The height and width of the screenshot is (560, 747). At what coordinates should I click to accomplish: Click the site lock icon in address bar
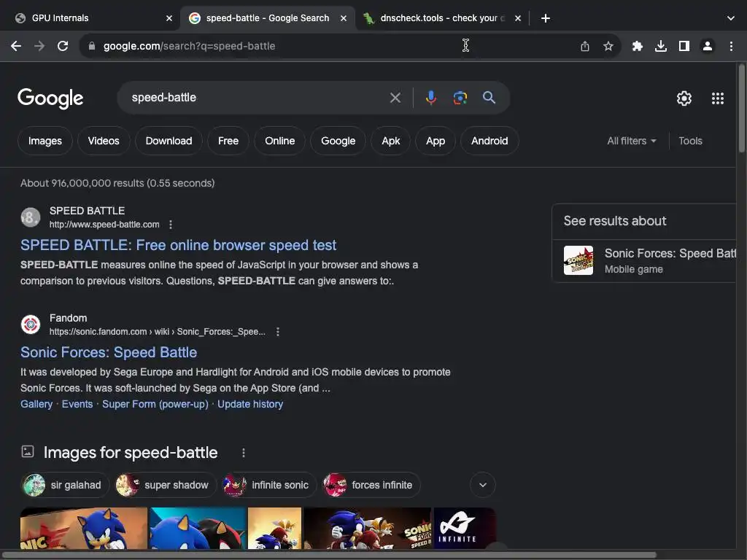pyautogui.click(x=92, y=46)
